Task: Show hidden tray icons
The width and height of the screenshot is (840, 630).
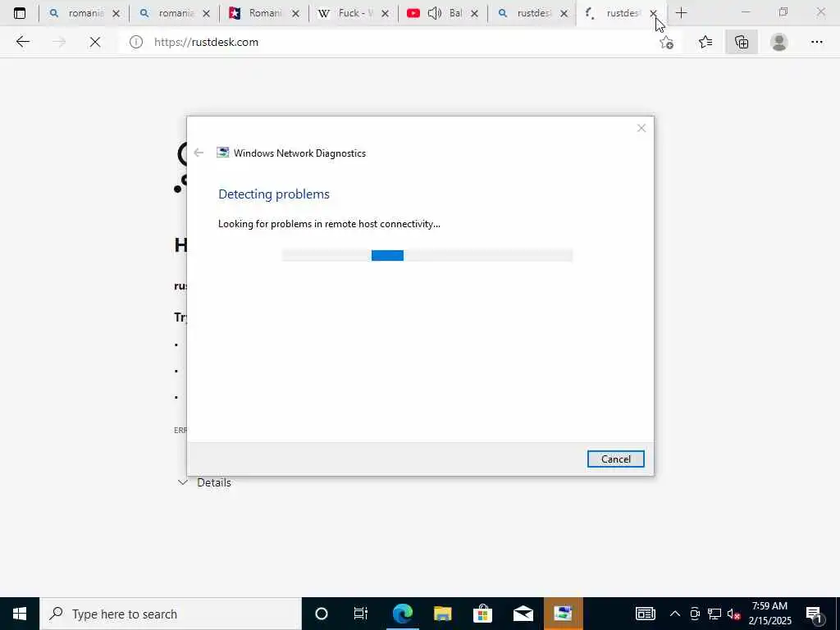Action: tap(675, 614)
